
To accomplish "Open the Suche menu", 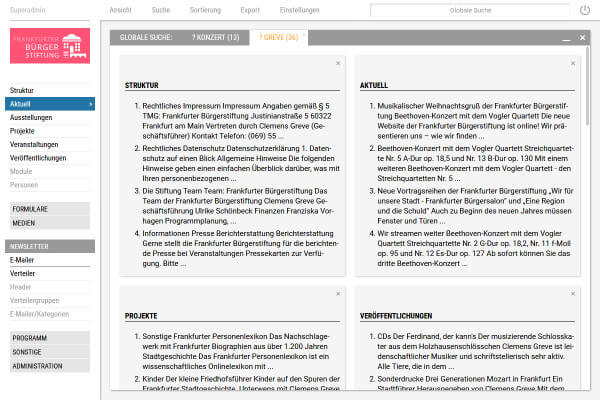I will tap(161, 10).
